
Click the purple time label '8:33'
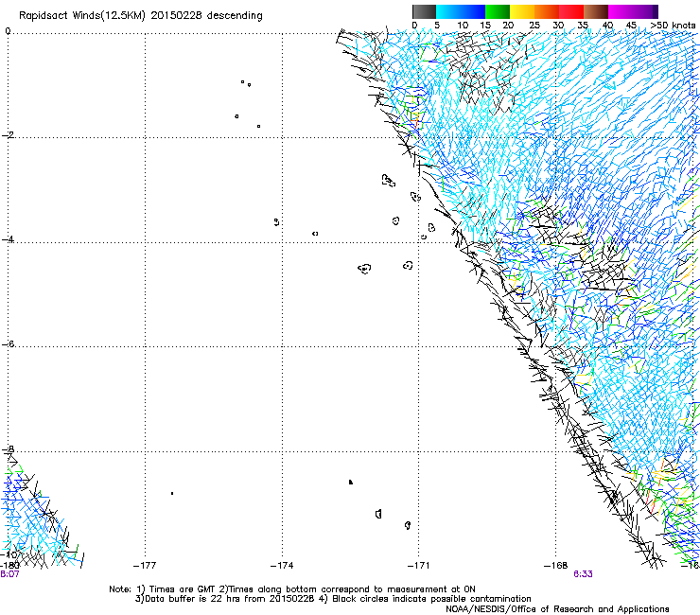(583, 574)
